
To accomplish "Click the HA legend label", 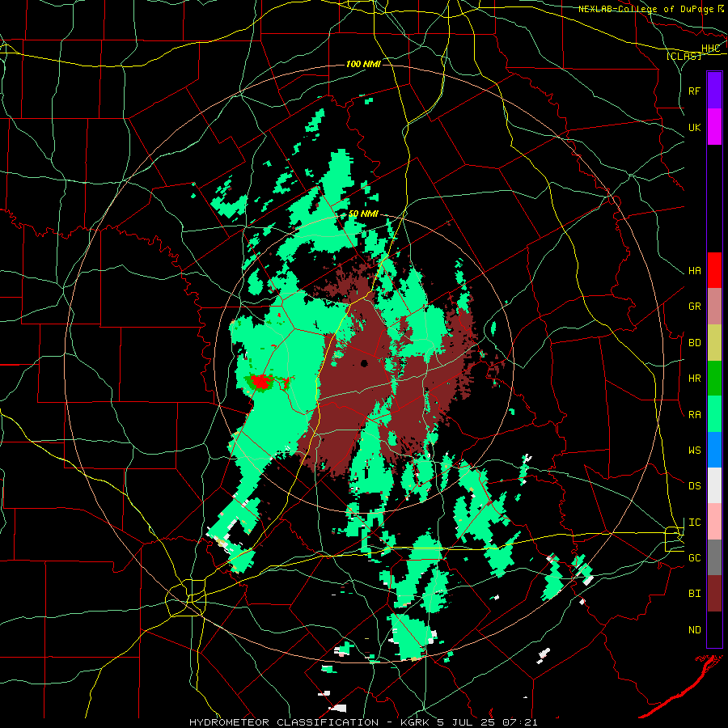I will coord(694,271).
